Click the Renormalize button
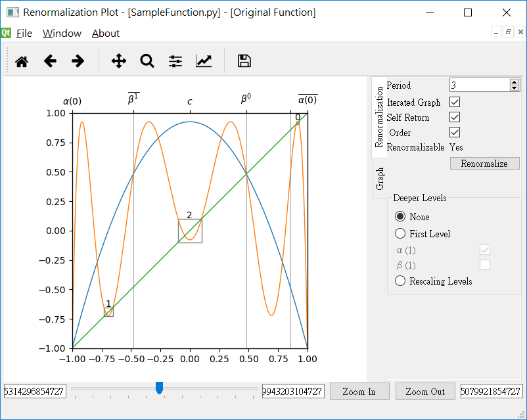Viewport: 527px width, 420px height. tap(484, 164)
